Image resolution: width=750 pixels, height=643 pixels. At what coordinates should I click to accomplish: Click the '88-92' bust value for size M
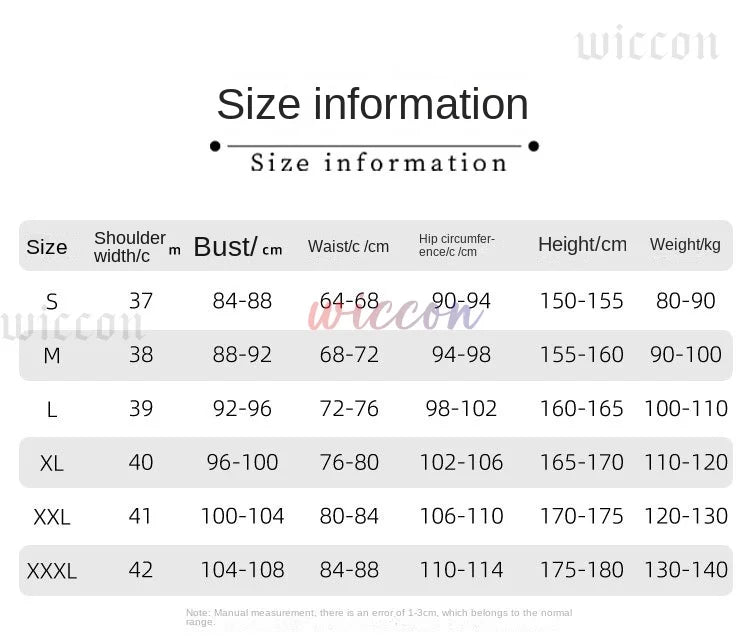click(x=242, y=354)
